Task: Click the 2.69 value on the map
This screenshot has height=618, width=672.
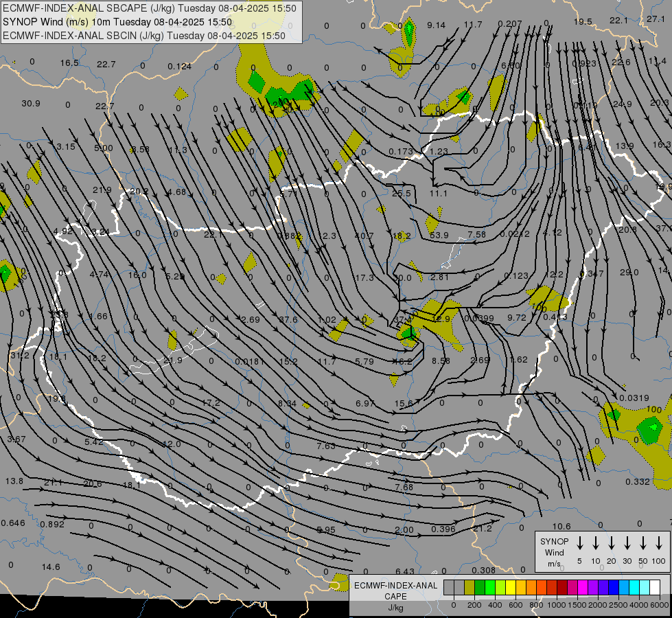Action: [251, 319]
